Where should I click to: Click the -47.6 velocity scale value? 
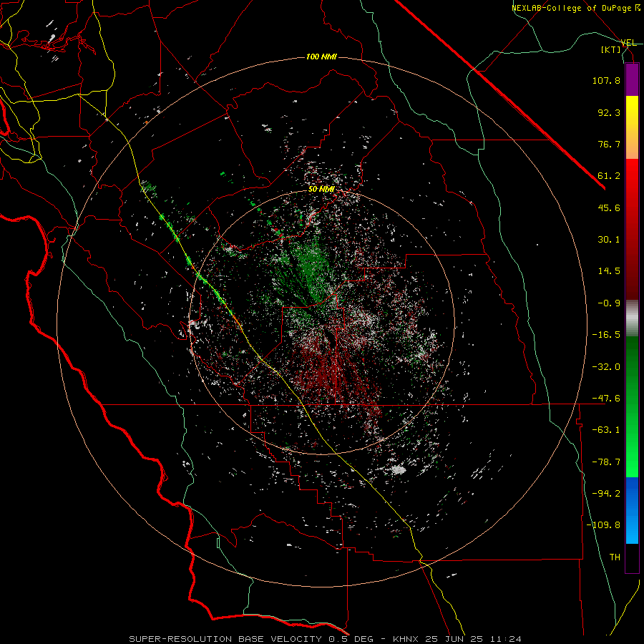coord(606,399)
